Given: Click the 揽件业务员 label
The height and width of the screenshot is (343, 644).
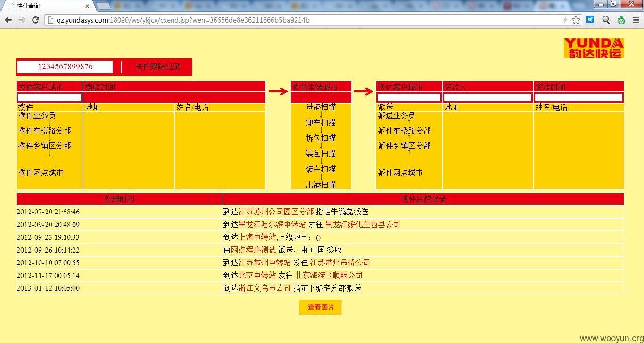Looking at the screenshot, I should (37, 115).
